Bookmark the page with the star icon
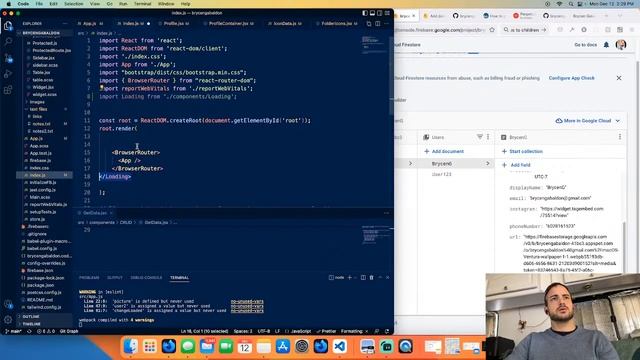This screenshot has width=640, height=360. 492,30
